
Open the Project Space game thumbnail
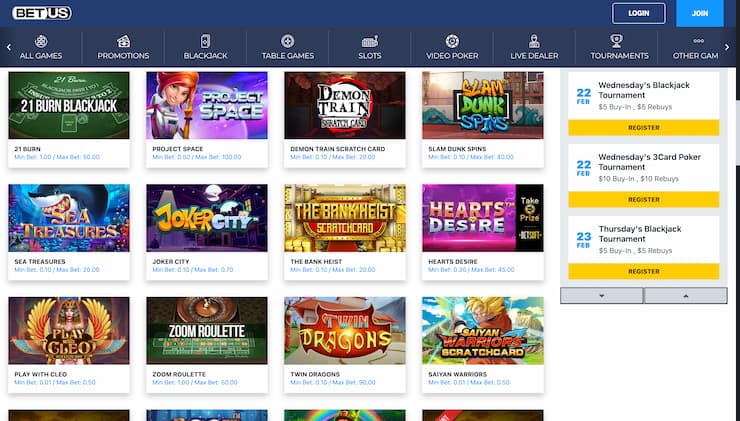[207, 105]
